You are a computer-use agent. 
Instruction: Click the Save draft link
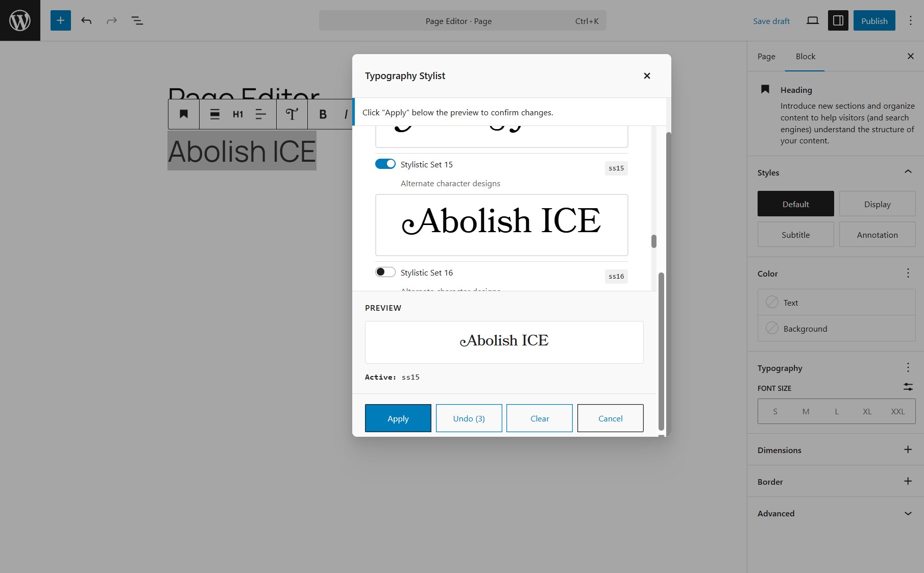(771, 21)
